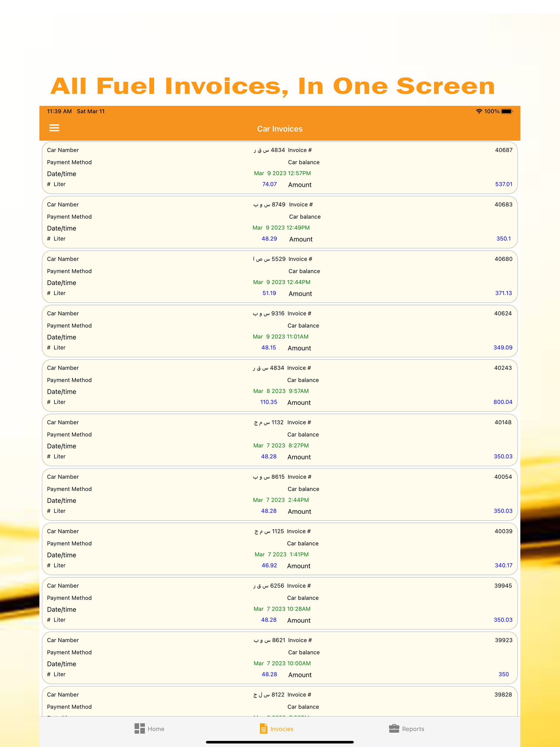Tap car number 6256

click(269, 586)
